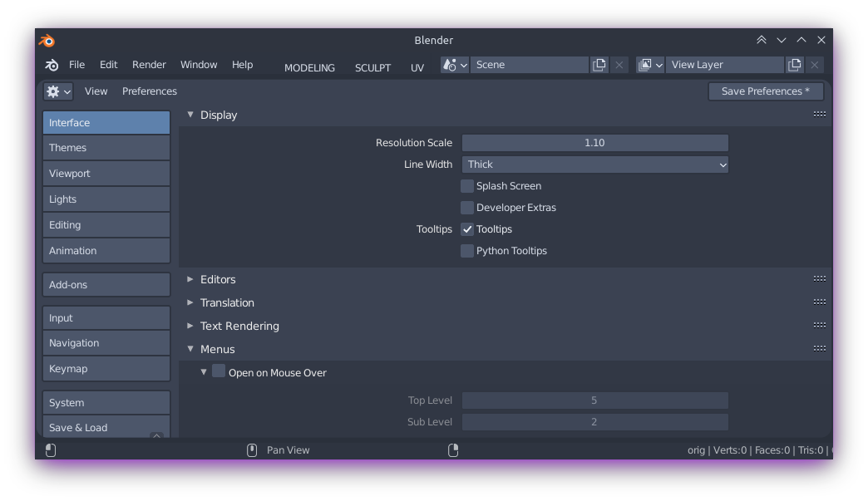The width and height of the screenshot is (868, 501).
Task: Collapse the Menus panel
Action: pyautogui.click(x=190, y=349)
